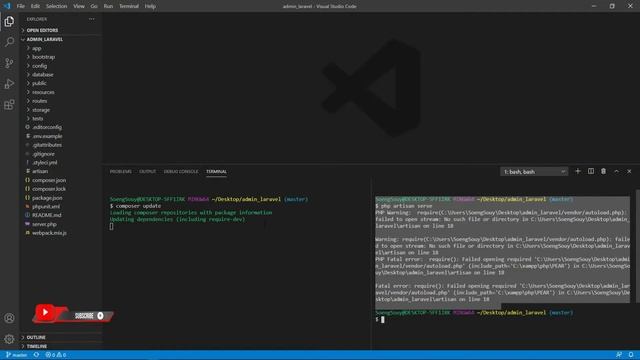Open the Extensions view

(x=9, y=105)
